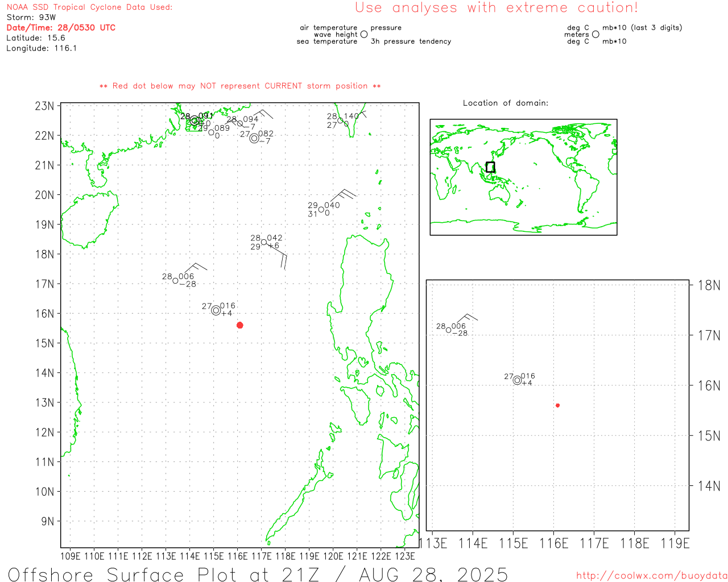This screenshot has width=728, height=582.
Task: Click '109E' longitude label on main map
Action: [x=71, y=556]
